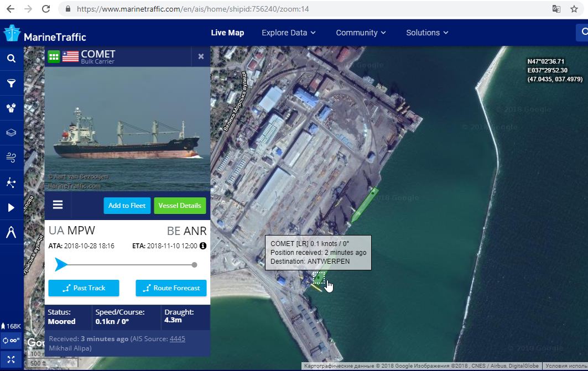
Task: Open the hamburger menu in vessel panel
Action: pos(58,205)
